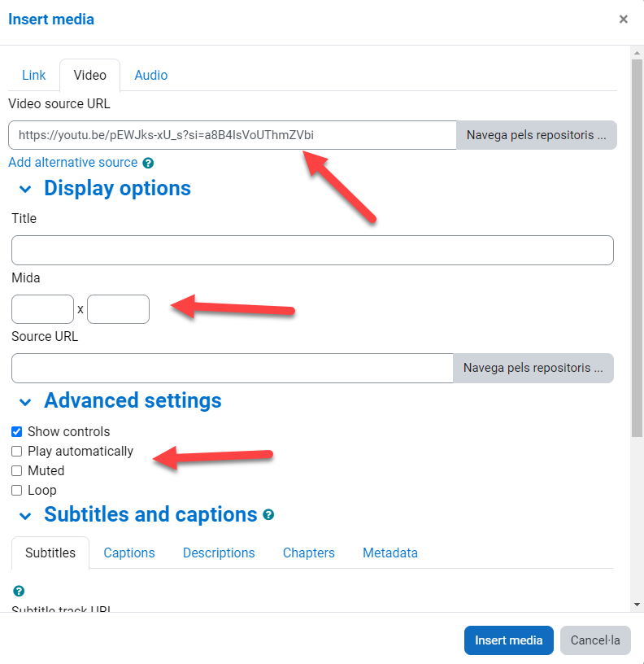Click the dialog vertical scrollbar
Image resolution: width=644 pixels, height=664 pixels.
637,244
